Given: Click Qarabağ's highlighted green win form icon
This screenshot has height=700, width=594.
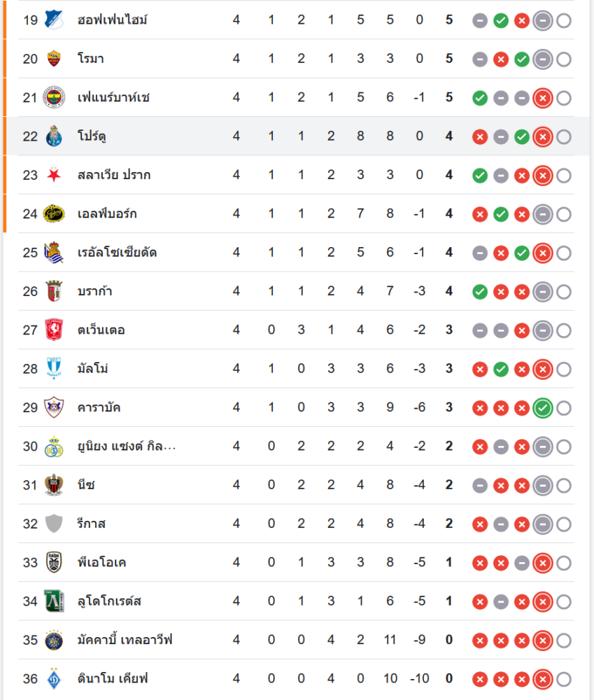Looking at the screenshot, I should (x=542, y=408).
